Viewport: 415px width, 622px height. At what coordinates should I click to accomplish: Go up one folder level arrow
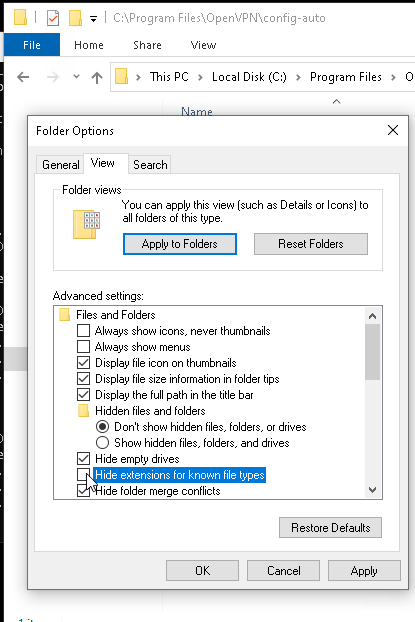pyautogui.click(x=97, y=77)
